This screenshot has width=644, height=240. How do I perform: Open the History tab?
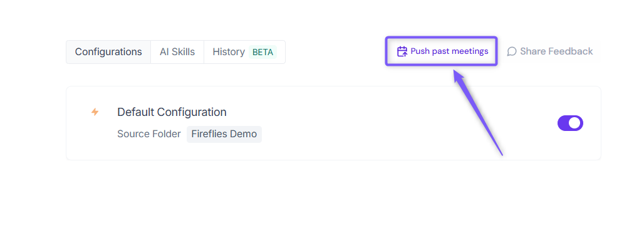[244, 52]
